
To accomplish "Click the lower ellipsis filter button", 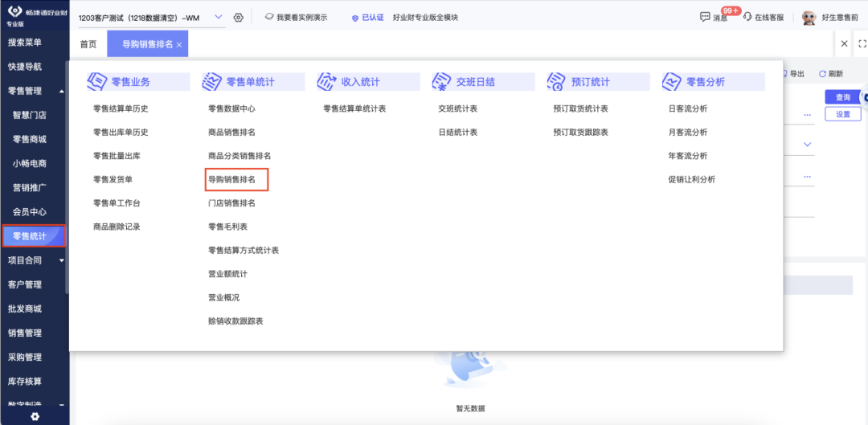I will pyautogui.click(x=807, y=177).
